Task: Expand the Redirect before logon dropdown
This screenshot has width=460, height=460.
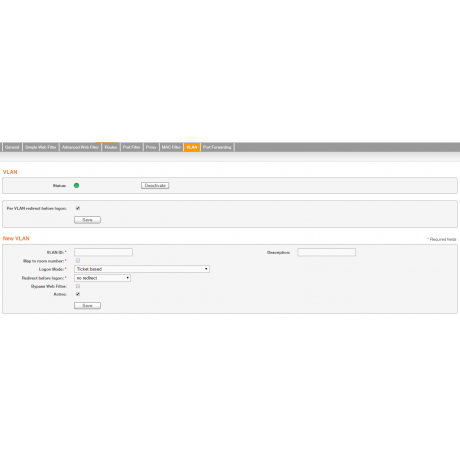Action: pyautogui.click(x=102, y=278)
